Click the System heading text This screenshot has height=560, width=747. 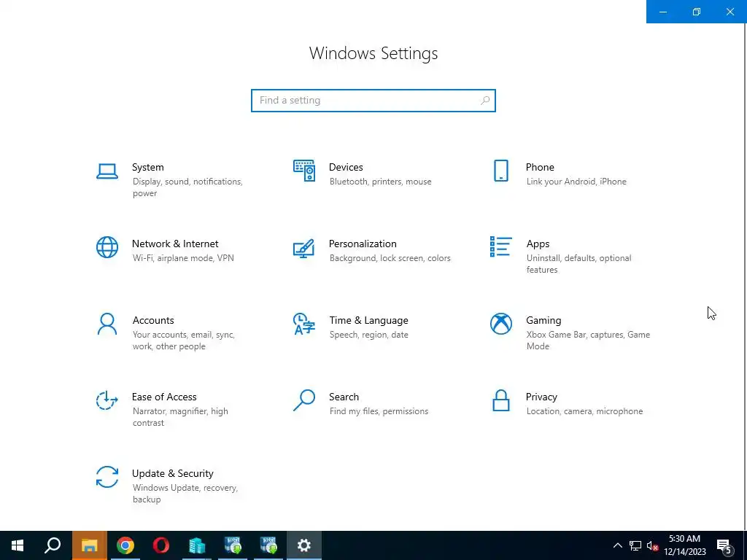pyautogui.click(x=147, y=167)
